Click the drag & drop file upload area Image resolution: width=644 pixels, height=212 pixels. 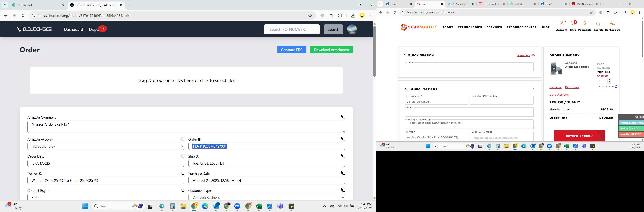click(186, 80)
